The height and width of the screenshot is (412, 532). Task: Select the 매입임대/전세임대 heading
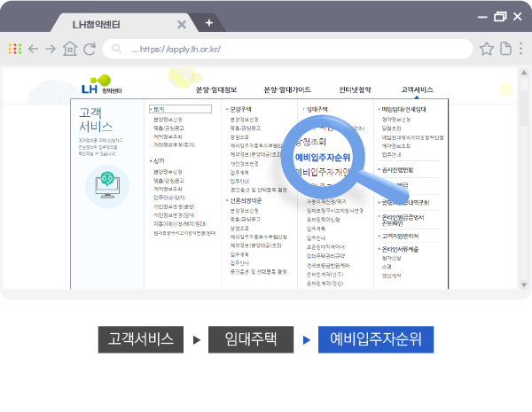pos(403,109)
